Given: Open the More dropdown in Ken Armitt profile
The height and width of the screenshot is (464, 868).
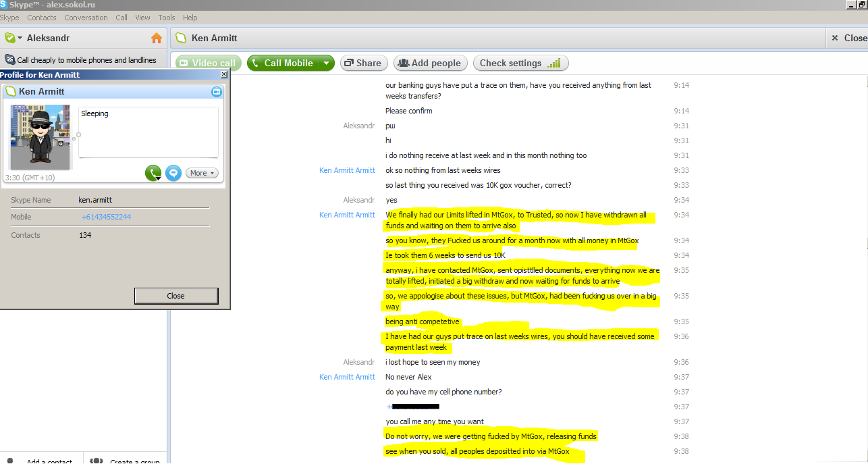Looking at the screenshot, I should click(x=202, y=173).
